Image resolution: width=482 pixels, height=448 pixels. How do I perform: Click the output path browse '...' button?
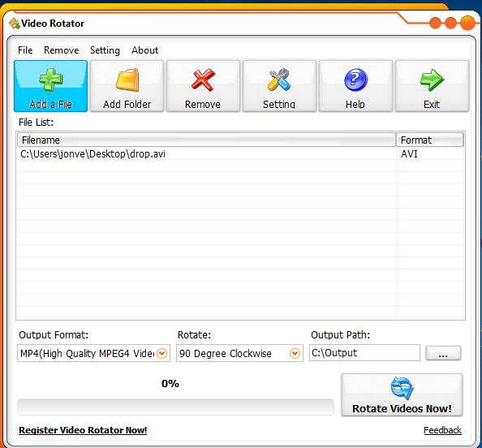(443, 353)
